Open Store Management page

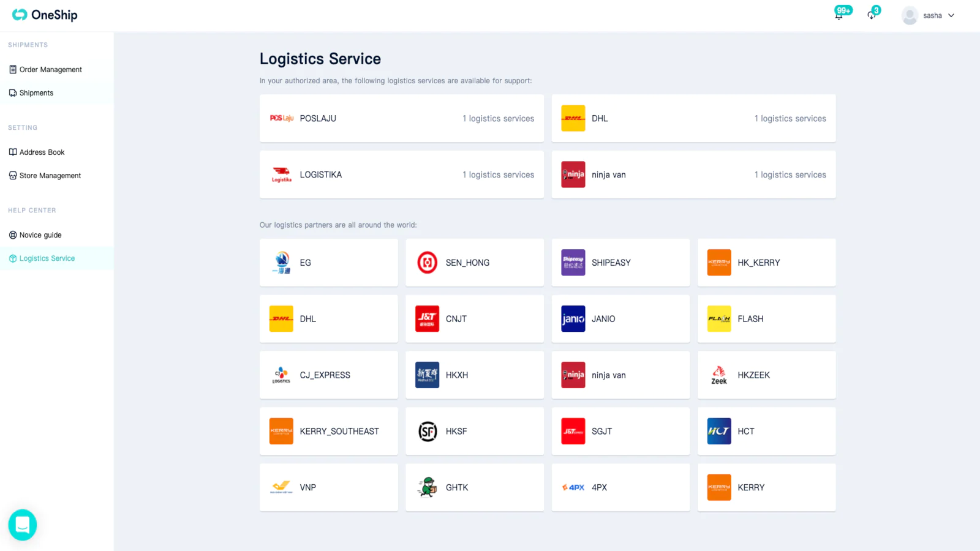50,176
